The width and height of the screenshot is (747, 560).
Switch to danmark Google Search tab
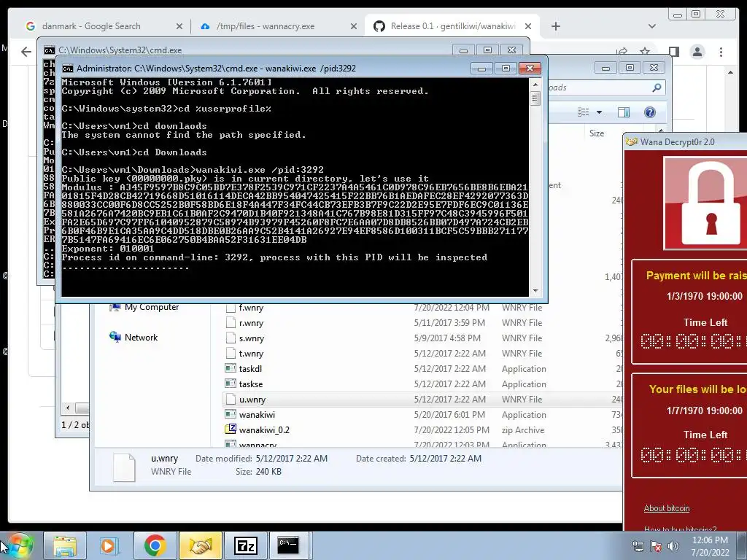click(x=91, y=26)
